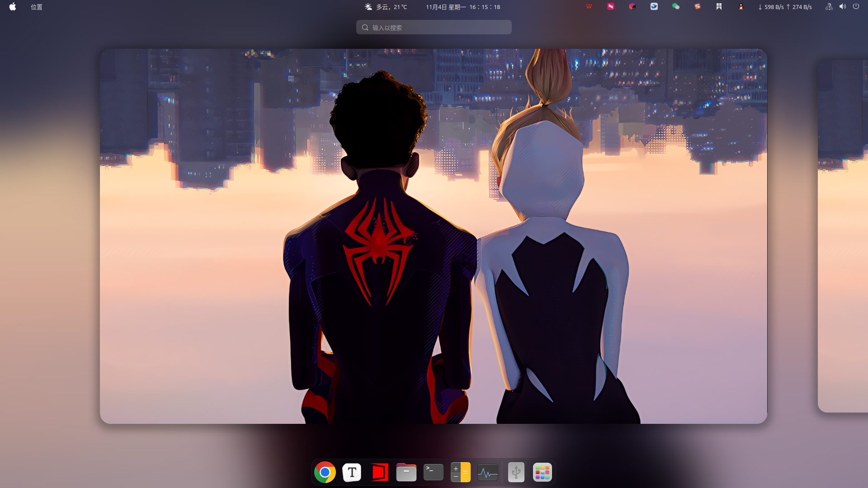The image size is (868, 488).
Task: Click the search field 输入以搜索
Action: tap(434, 27)
